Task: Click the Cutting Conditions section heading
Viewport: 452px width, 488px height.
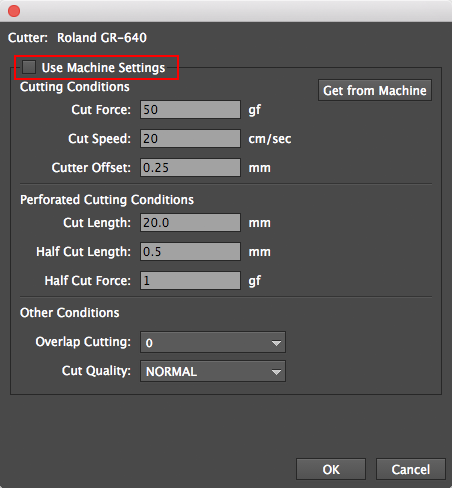Action: click(x=75, y=87)
